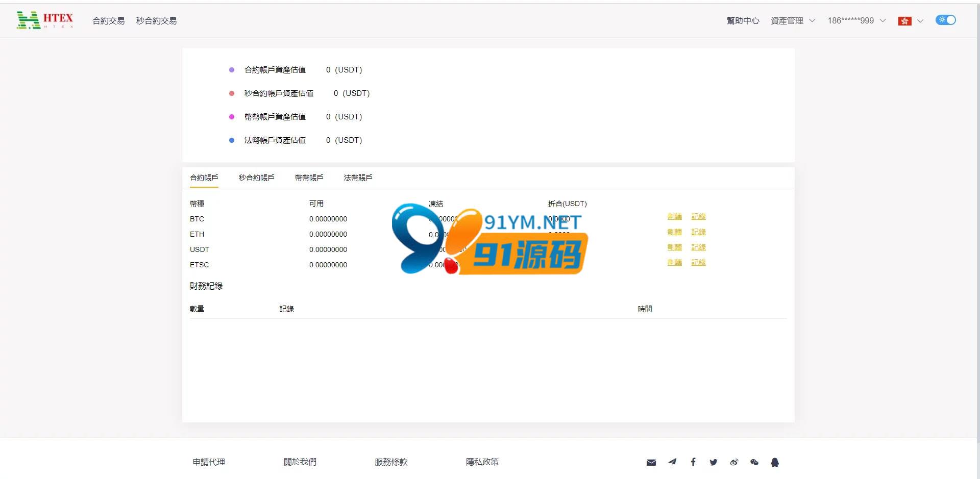980x479 pixels.
Task: Click the Hong Kong flag language icon
Action: 905,21
